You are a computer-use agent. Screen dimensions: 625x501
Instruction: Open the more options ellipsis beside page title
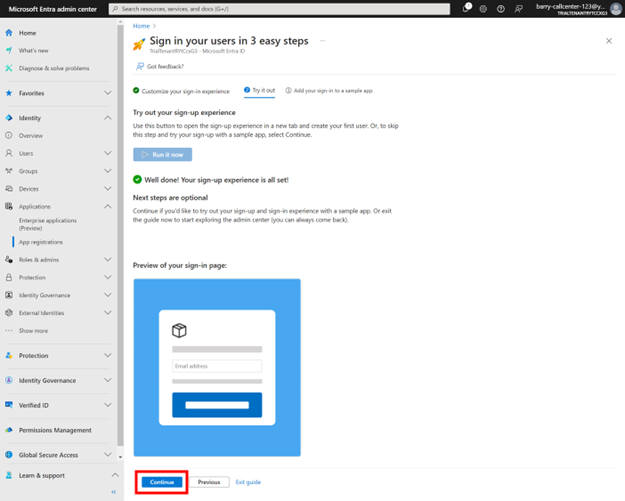tap(322, 41)
